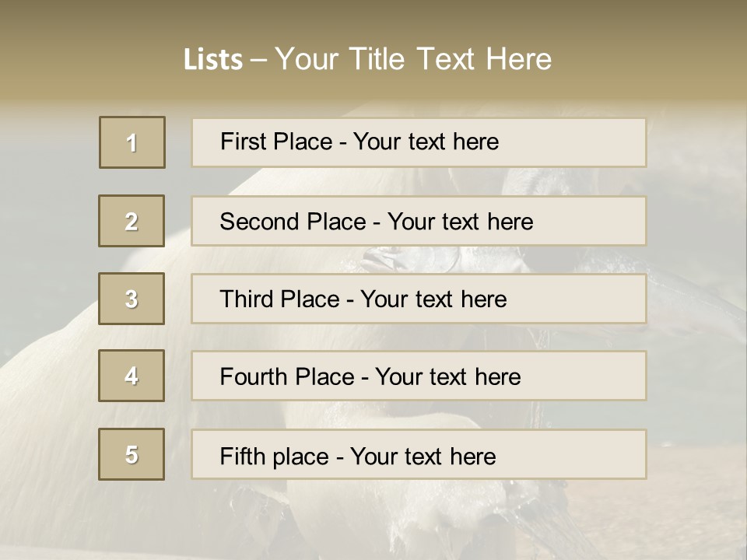Select the number 2 box
747x560 pixels.
(132, 221)
